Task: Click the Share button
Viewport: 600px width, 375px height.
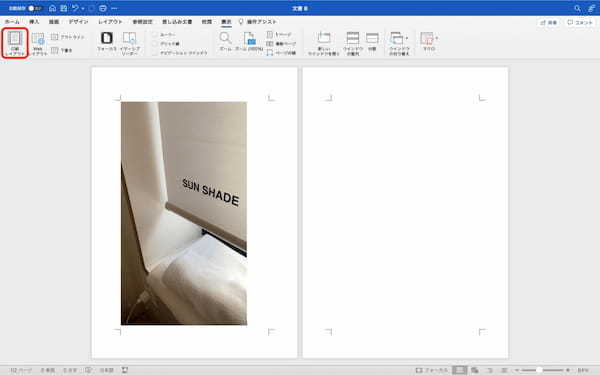Action: (x=548, y=23)
